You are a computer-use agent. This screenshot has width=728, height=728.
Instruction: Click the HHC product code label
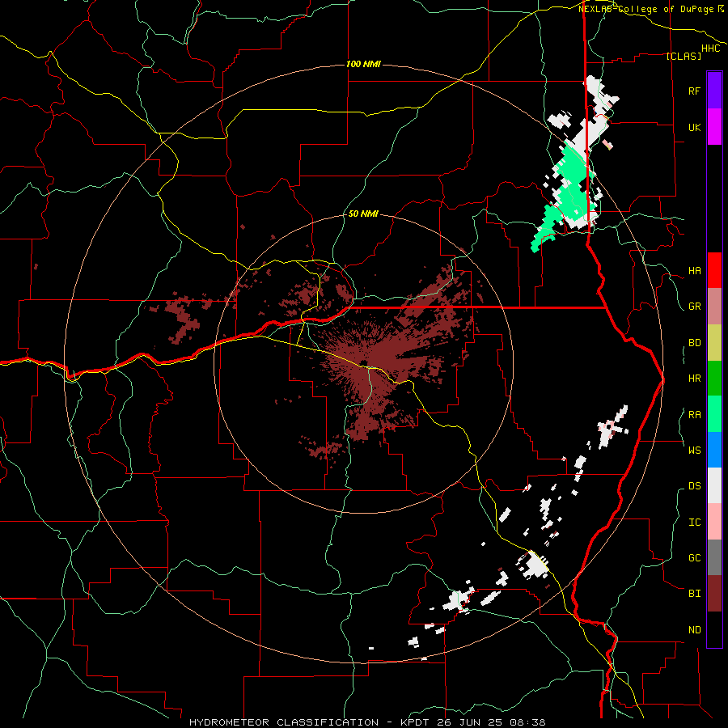pyautogui.click(x=710, y=49)
